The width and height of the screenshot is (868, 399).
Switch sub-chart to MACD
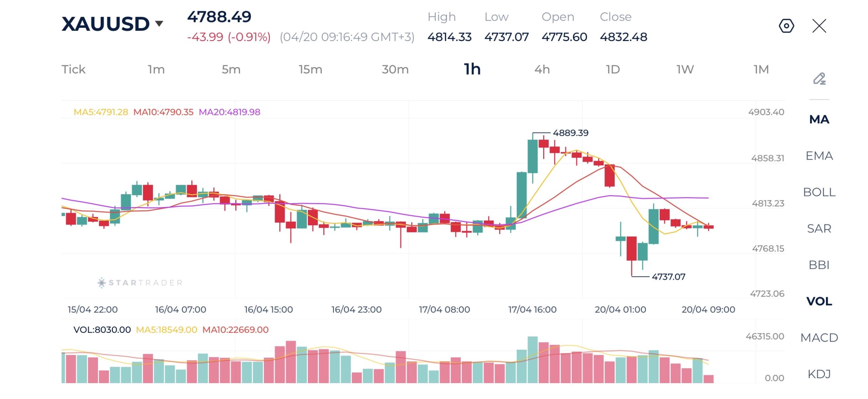point(819,338)
